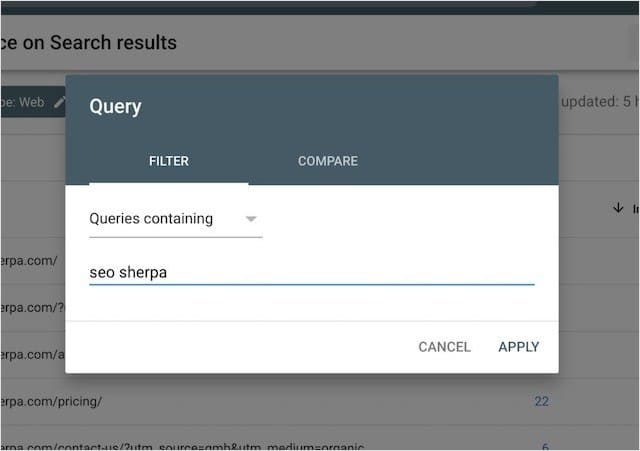The width and height of the screenshot is (640, 451).
Task: Select the page row ending in erpa.com/a
Action: coord(32,354)
